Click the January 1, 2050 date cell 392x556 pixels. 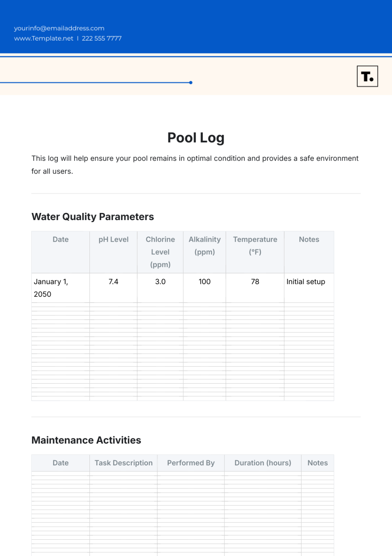coord(51,288)
